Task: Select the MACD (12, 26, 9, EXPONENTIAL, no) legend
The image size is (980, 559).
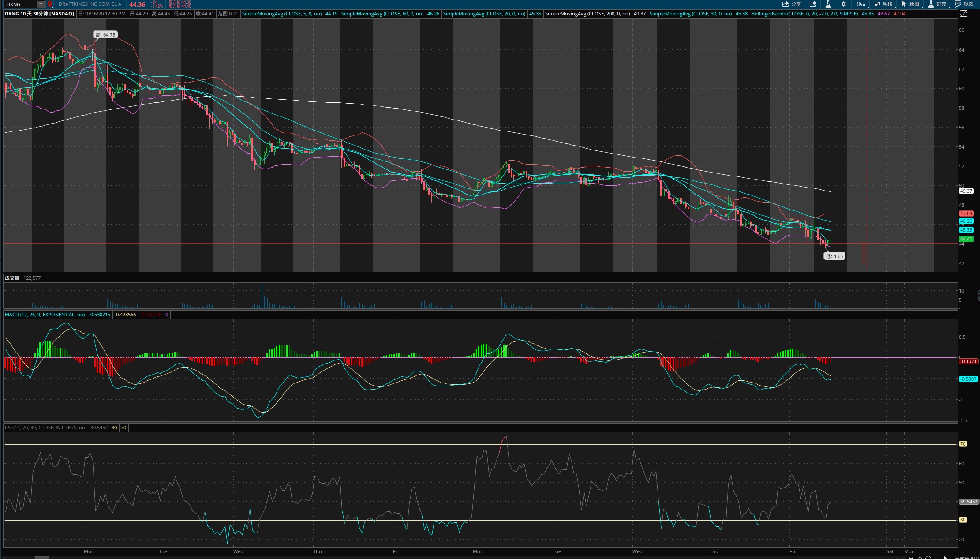Action: 45,315
